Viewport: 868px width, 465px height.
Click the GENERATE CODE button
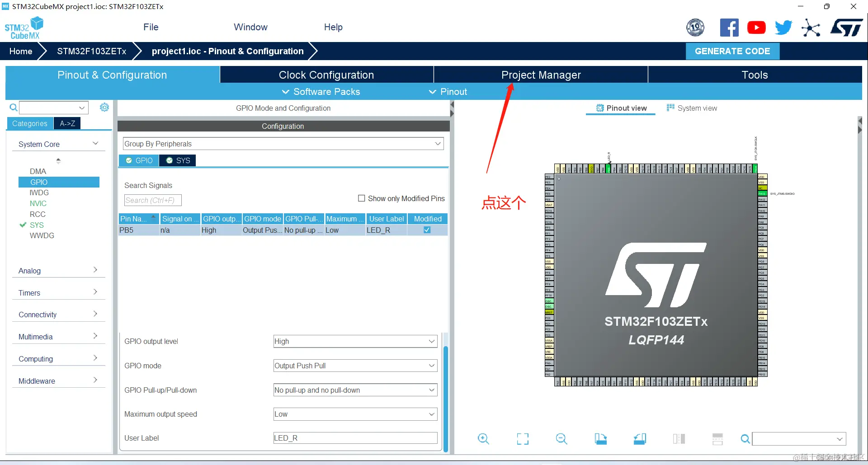click(732, 52)
